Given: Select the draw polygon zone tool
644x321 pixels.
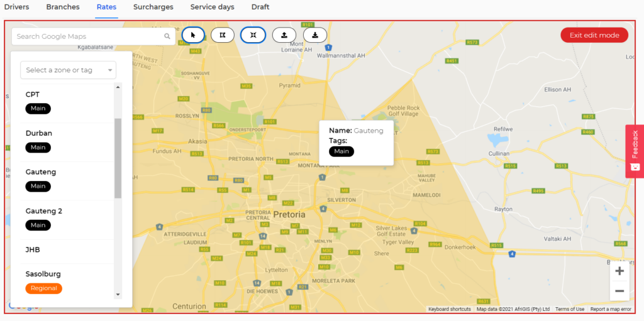Looking at the screenshot, I should [x=223, y=35].
